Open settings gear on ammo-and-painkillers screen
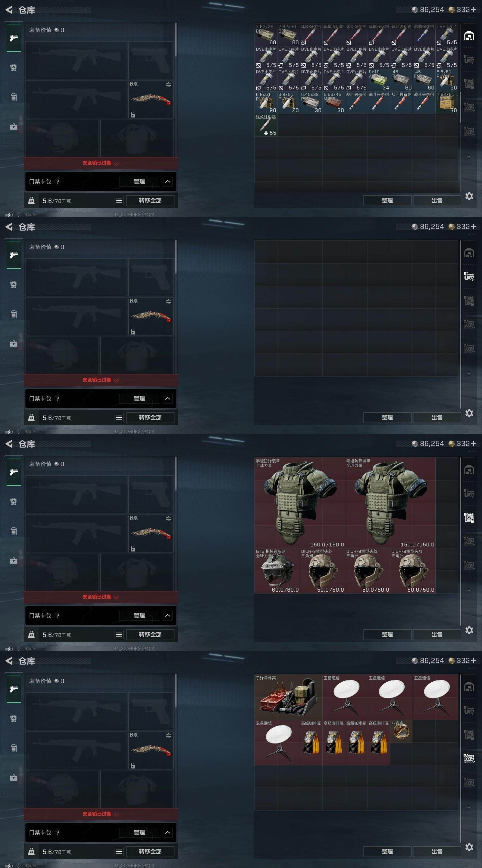 [x=469, y=196]
